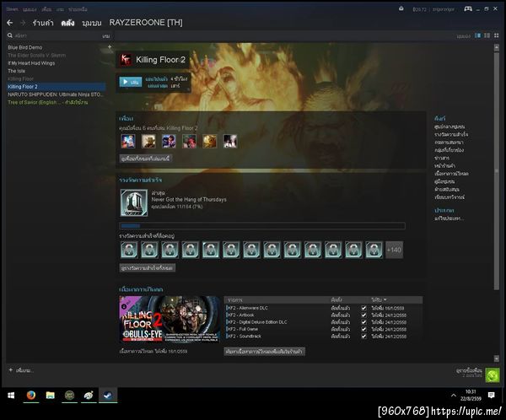This screenshot has height=420, width=506.
Task: Click the locked achievement beside +140
Action: (x=374, y=250)
